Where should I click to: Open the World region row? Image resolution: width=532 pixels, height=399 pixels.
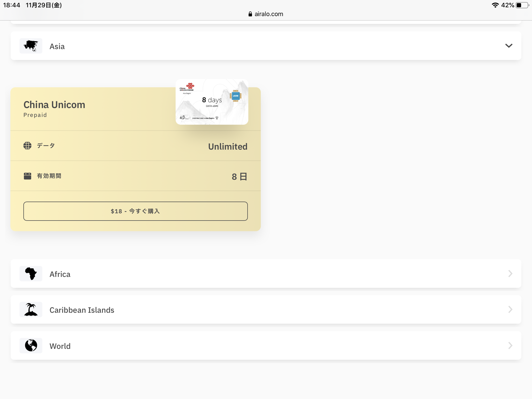[266, 345]
